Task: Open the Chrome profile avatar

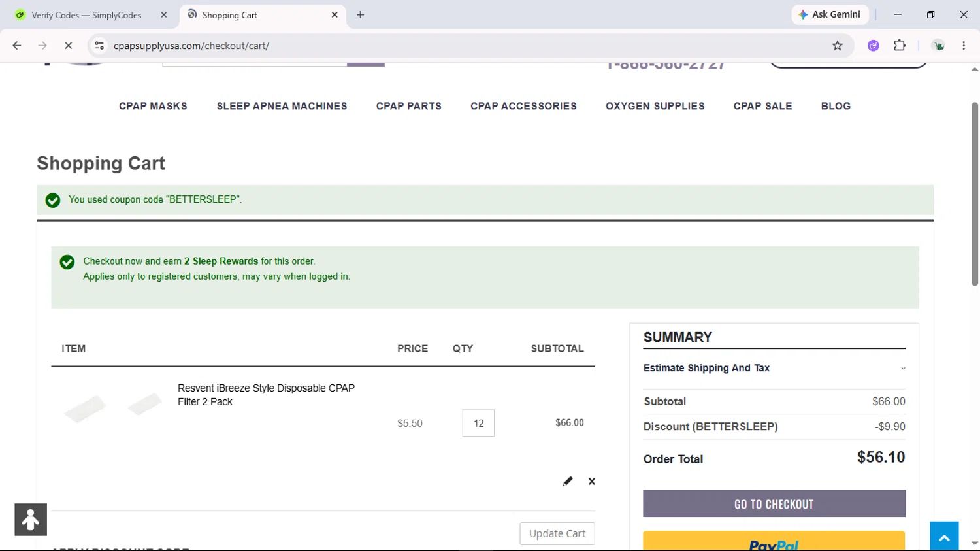Action: pyautogui.click(x=939, y=46)
